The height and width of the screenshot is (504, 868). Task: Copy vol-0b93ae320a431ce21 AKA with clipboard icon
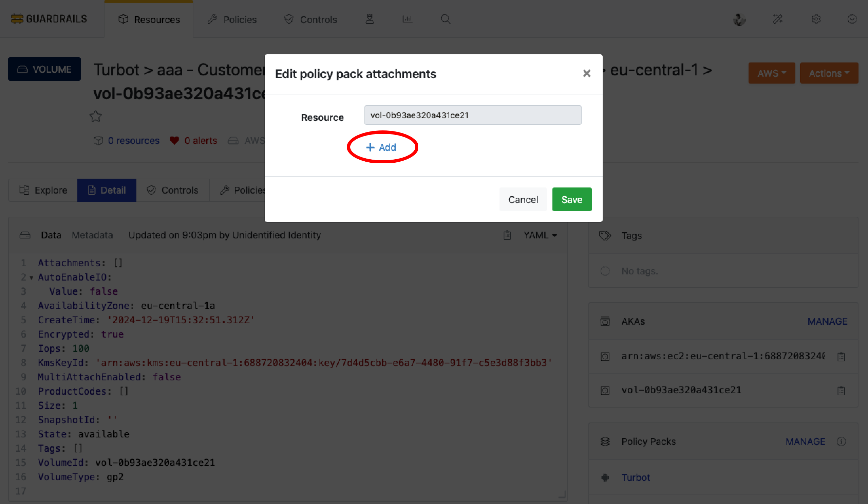(x=841, y=390)
